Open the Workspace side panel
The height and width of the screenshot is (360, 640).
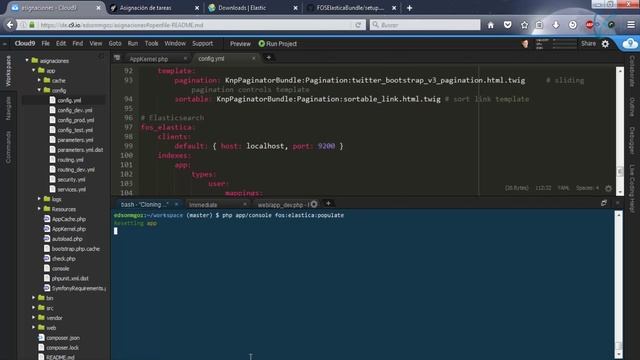pos(8,71)
